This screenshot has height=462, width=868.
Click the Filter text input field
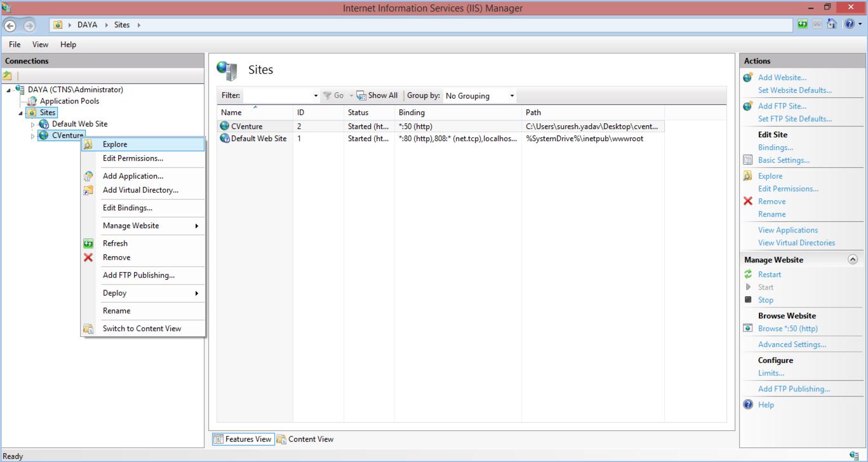tap(278, 96)
